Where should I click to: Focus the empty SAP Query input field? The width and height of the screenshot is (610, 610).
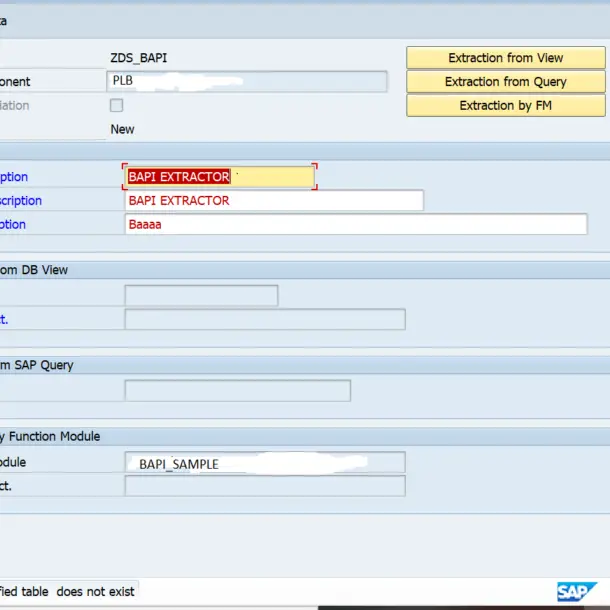tap(238, 391)
